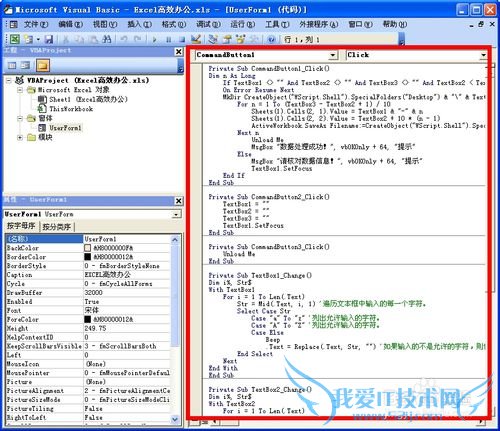The image size is (500, 431).
Task: Click the Copy icon in toolbar
Action: (79, 39)
